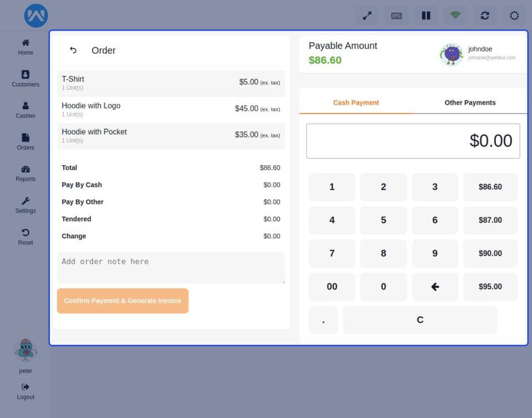Image resolution: width=532 pixels, height=418 pixels.
Task: Tap the single 0 keypad button
Action: [x=383, y=287]
